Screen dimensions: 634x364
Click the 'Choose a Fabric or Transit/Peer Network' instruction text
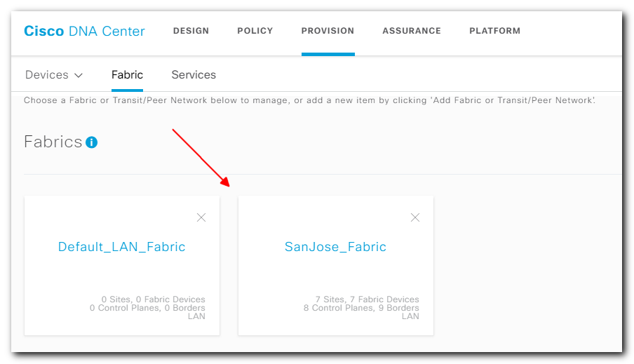[309, 100]
